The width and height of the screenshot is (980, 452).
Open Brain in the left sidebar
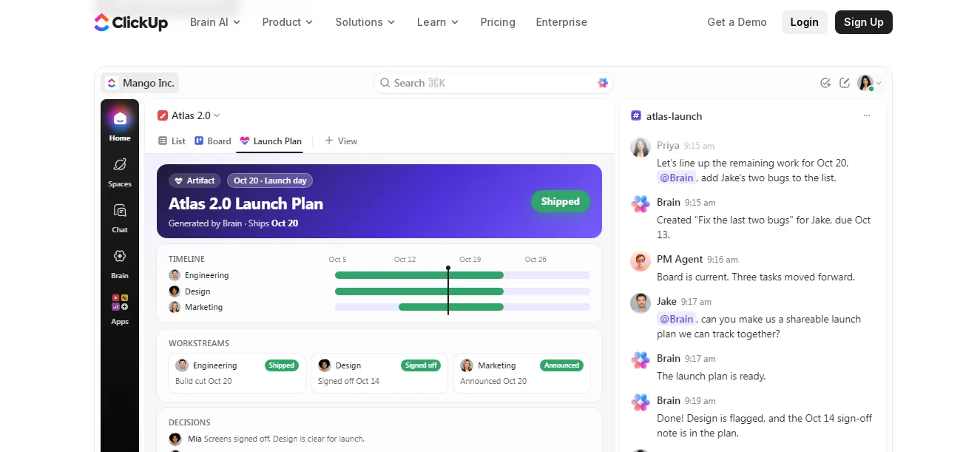pos(120,264)
